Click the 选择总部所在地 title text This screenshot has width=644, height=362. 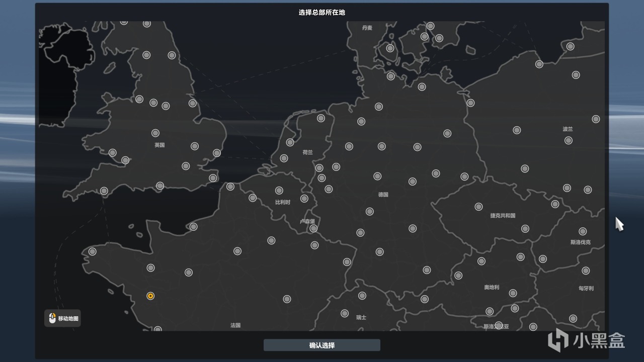point(322,13)
